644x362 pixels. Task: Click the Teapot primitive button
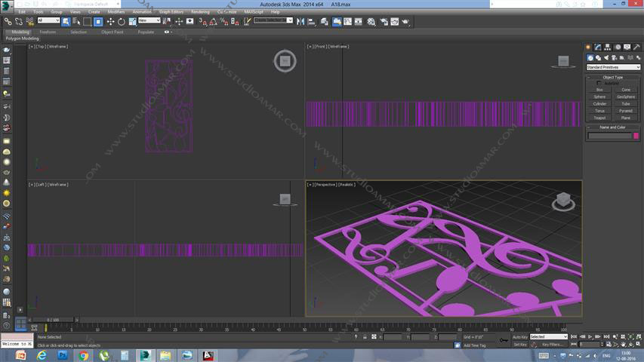pyautogui.click(x=599, y=118)
